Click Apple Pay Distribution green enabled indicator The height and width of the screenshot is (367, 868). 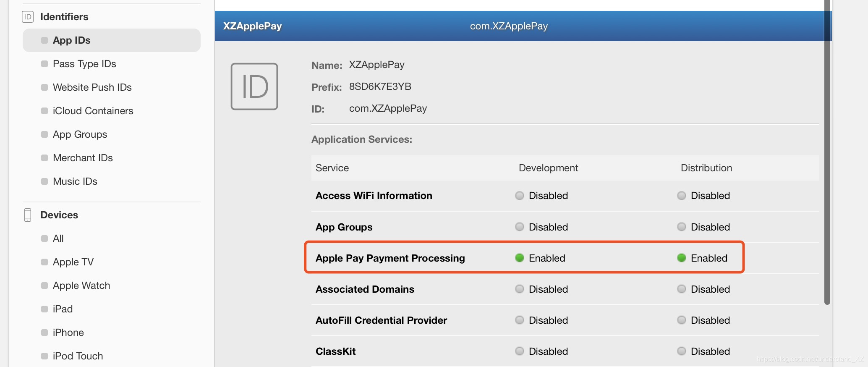click(x=682, y=258)
